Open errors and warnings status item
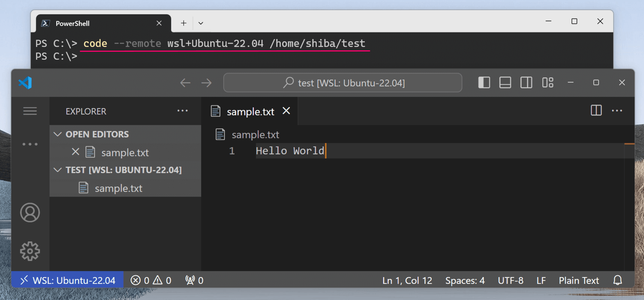This screenshot has width=644, height=300. pos(151,280)
